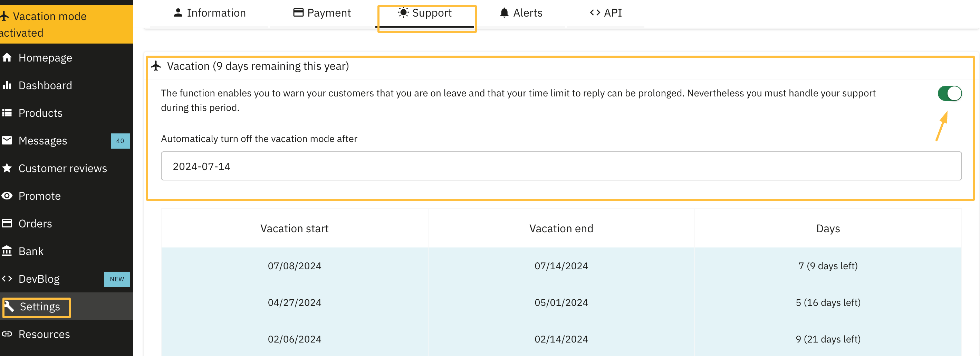Sort the Days column header
The image size is (980, 356).
point(828,228)
